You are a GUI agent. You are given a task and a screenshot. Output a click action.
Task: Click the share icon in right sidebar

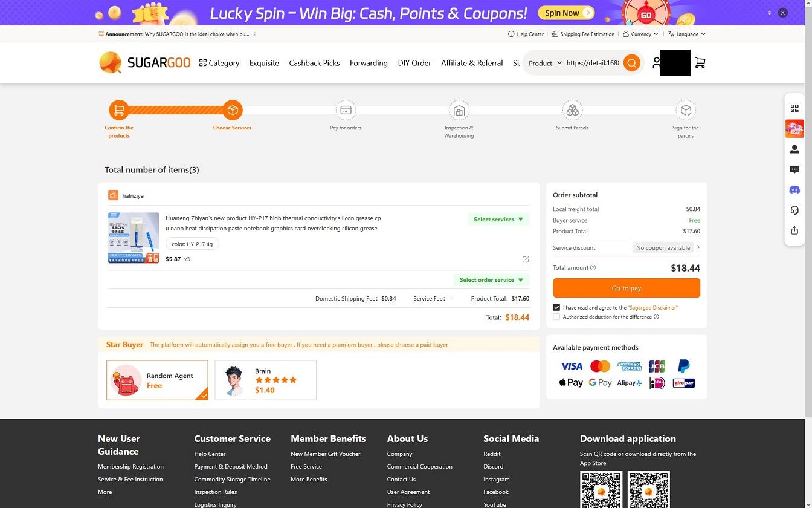[x=794, y=230]
